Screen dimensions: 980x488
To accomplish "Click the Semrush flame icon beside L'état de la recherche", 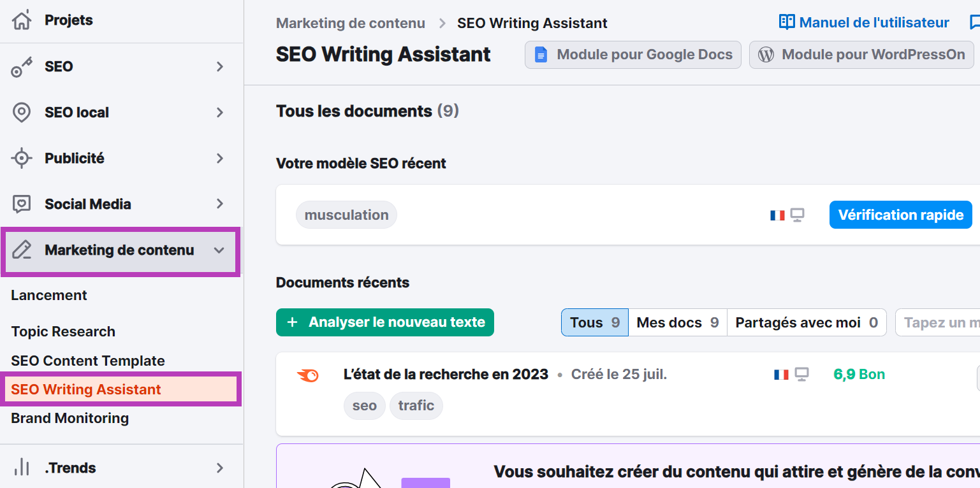I will [x=308, y=375].
